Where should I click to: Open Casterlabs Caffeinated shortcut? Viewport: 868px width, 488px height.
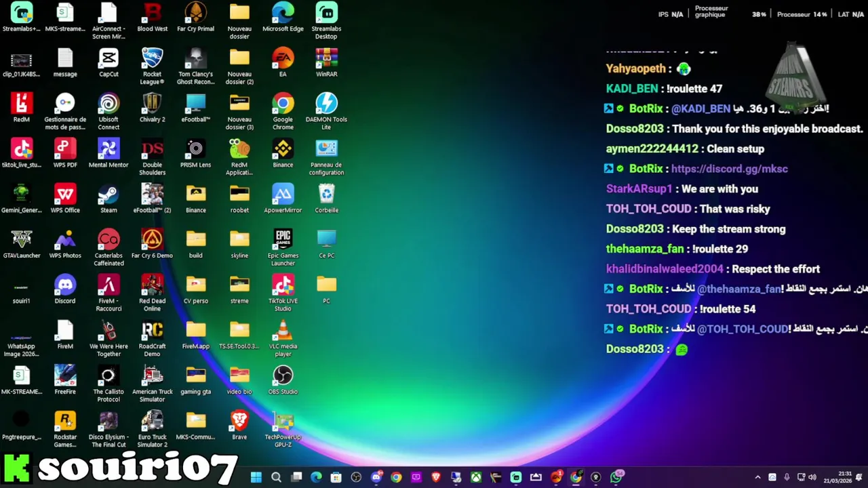[x=108, y=247]
